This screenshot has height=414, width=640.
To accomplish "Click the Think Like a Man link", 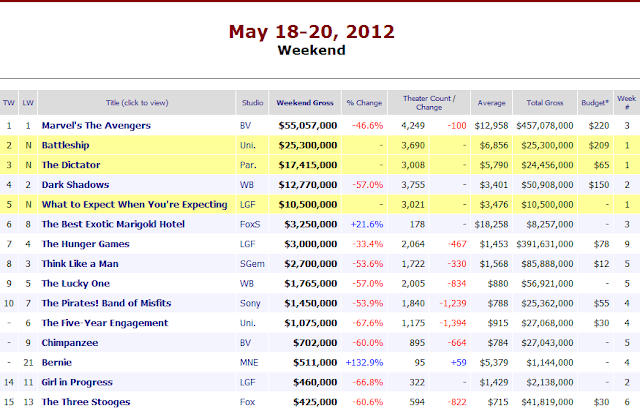I will tap(80, 264).
